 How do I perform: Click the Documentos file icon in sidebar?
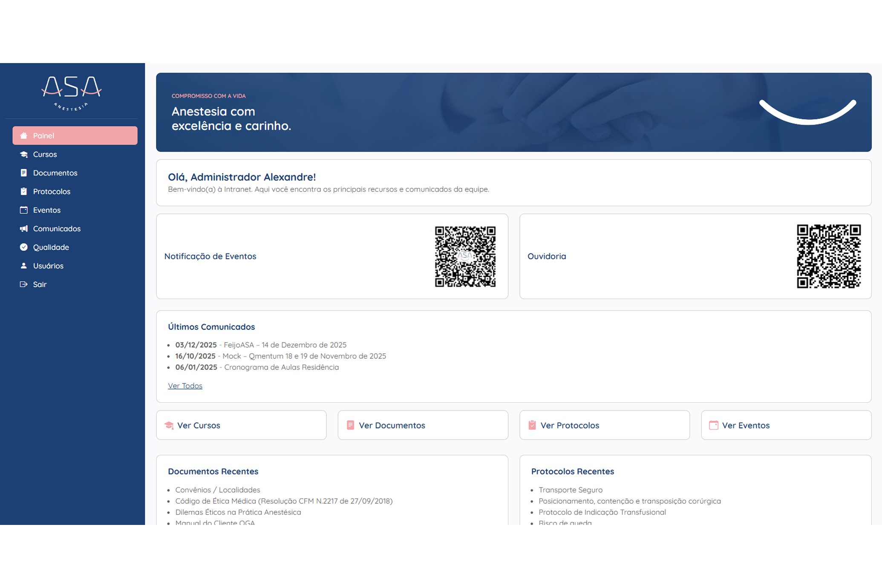24,173
